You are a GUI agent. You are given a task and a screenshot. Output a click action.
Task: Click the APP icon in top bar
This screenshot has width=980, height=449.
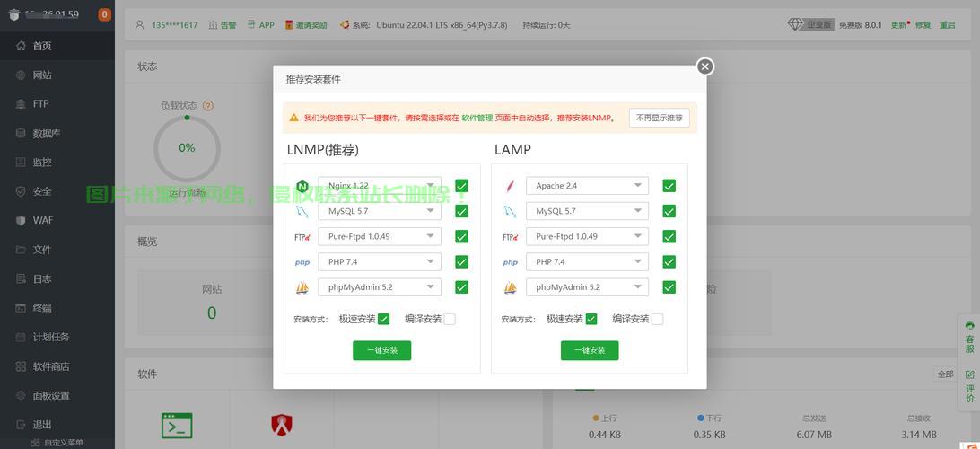coord(251,25)
